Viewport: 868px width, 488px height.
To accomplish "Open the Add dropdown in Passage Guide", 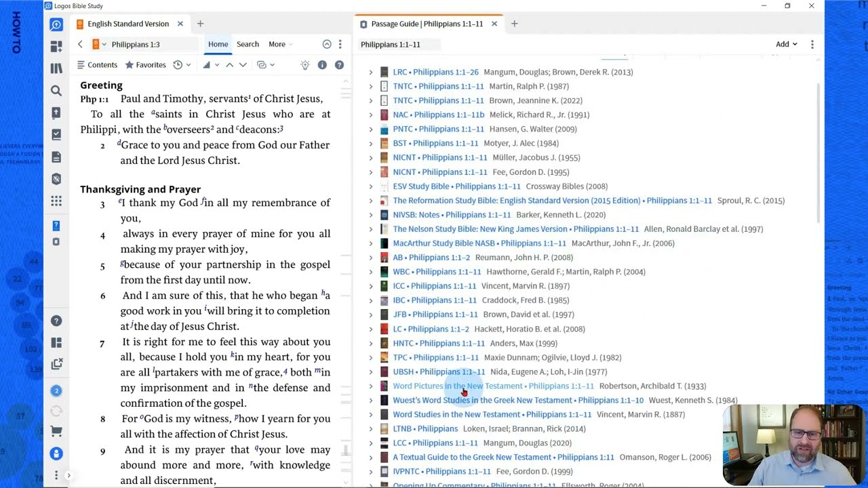I will point(787,44).
